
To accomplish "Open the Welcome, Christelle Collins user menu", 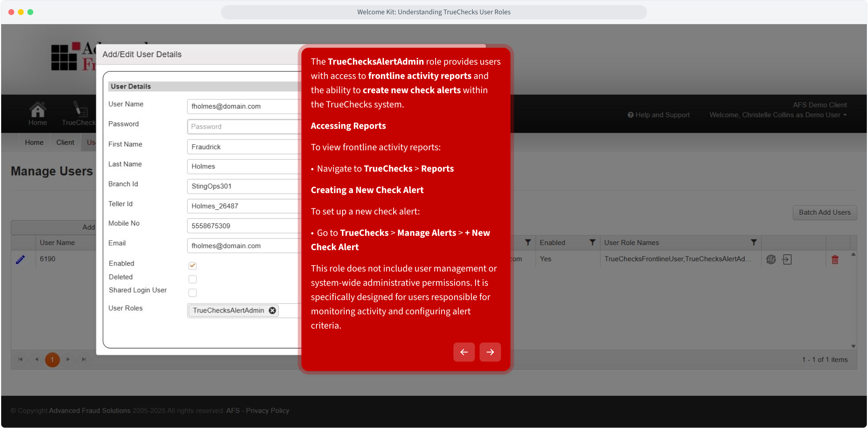I will coord(778,115).
